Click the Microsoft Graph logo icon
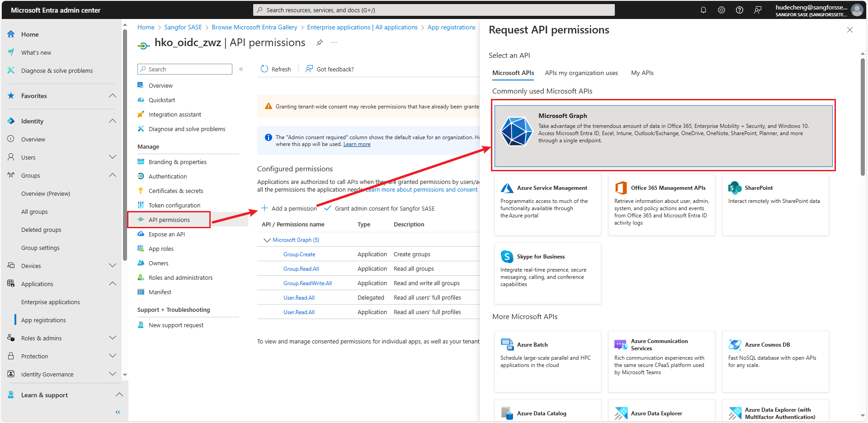This screenshot has height=423, width=868. click(x=517, y=132)
